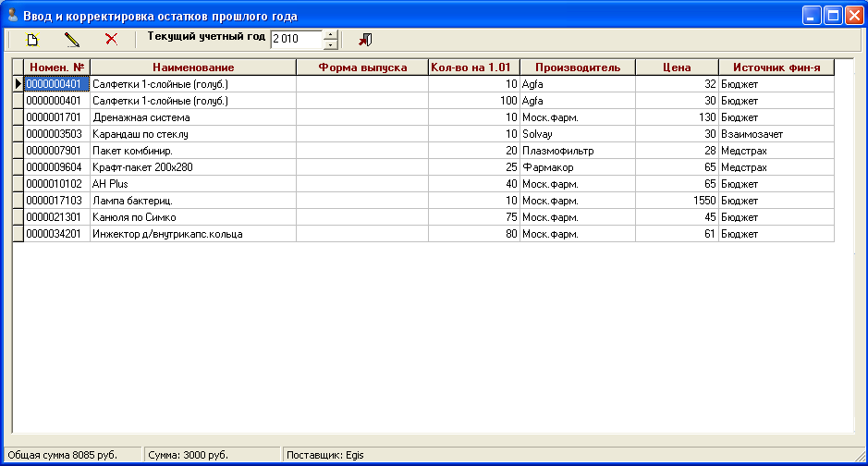
Task: Click the exit door icon
Action: click(365, 39)
